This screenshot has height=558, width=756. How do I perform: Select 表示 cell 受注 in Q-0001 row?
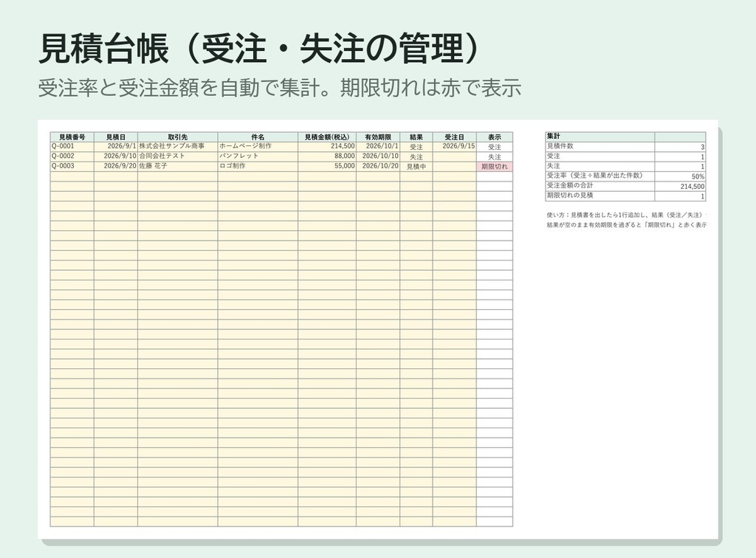494,146
